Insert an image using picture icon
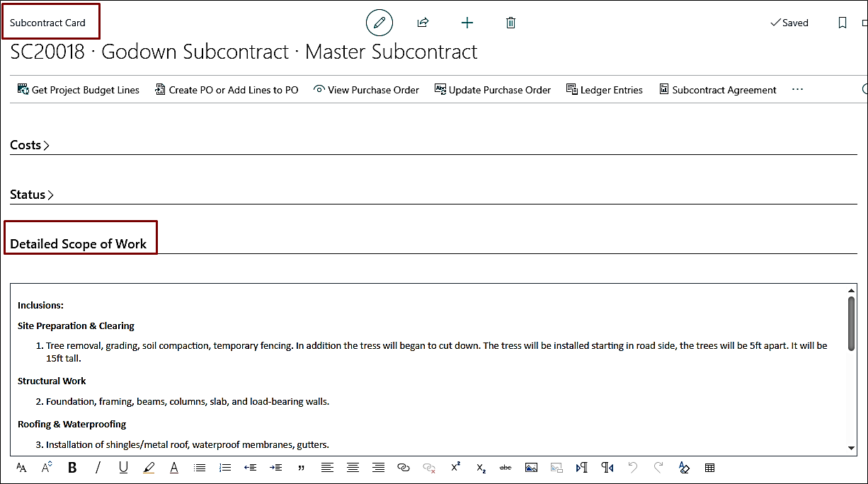Screen dimensions: 868x484 (531, 468)
